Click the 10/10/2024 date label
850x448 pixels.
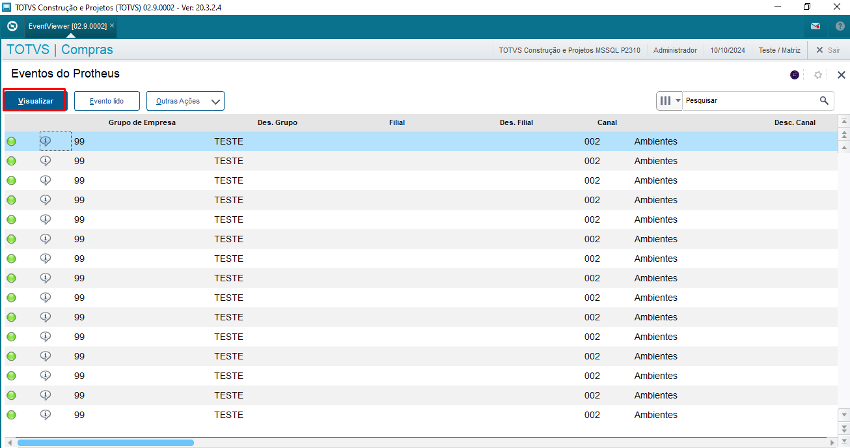727,50
